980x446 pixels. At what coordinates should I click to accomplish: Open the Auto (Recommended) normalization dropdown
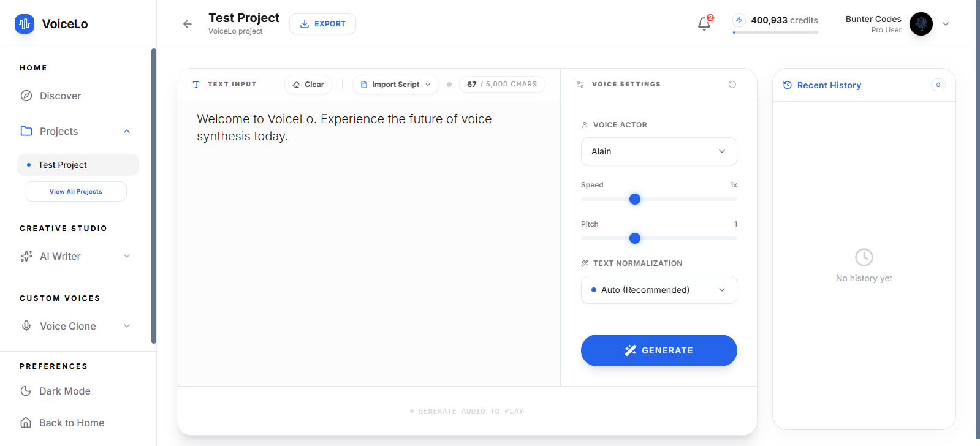(659, 290)
